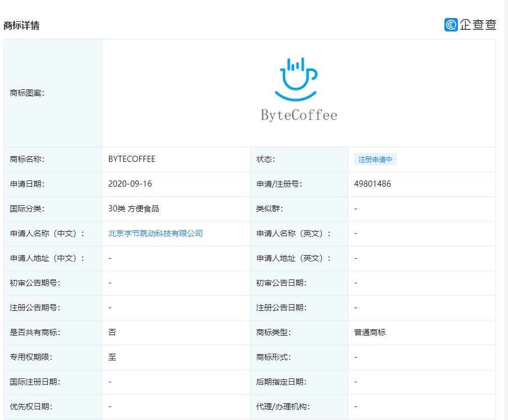Click the 申请/注册号 label cell
The width and height of the screenshot is (508, 420).
click(x=279, y=184)
